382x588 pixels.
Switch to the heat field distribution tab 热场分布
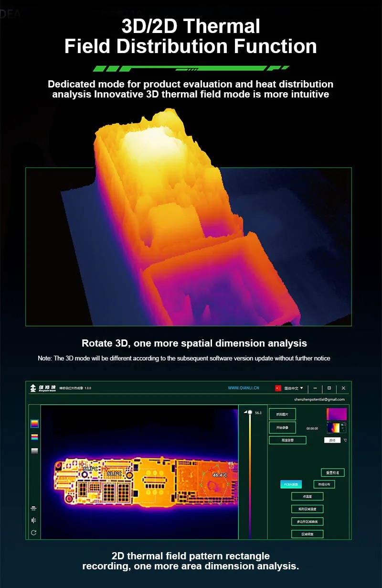click(x=324, y=484)
